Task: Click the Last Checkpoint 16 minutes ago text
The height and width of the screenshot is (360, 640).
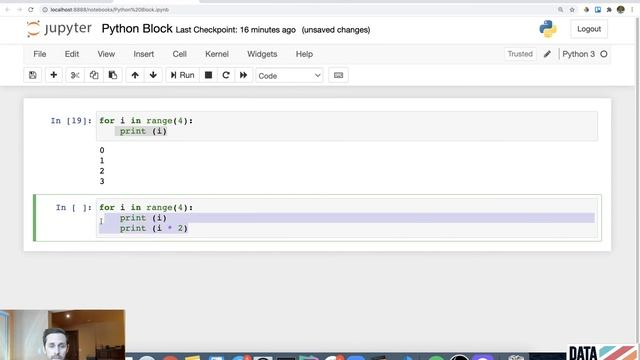Action: [x=236, y=30]
